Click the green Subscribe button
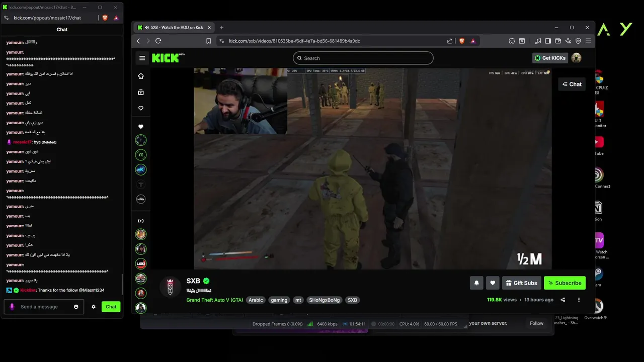Screen dimensions: 644x362 click(565, 283)
